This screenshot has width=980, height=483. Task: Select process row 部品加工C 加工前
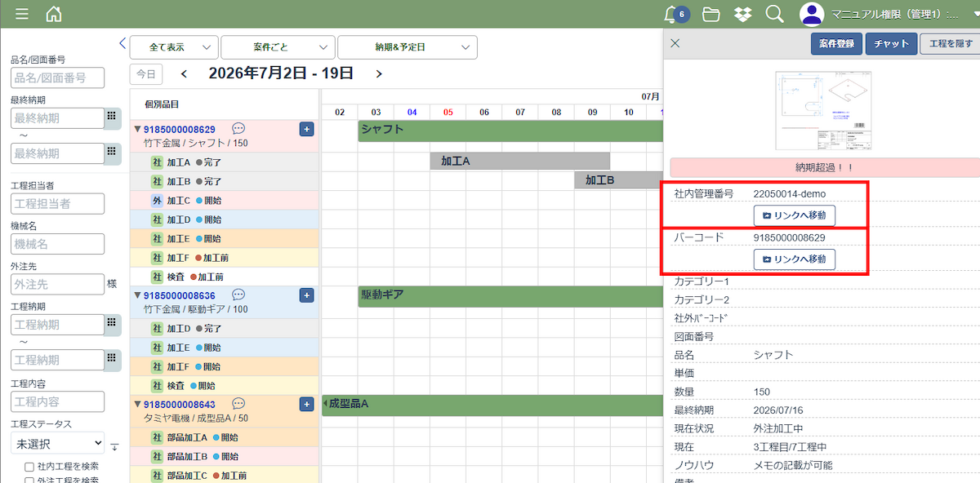point(224,475)
